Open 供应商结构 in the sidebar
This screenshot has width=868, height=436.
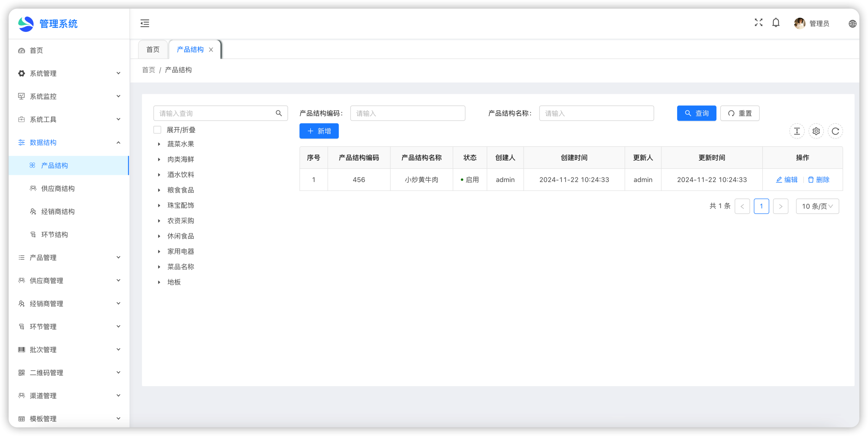pos(58,189)
